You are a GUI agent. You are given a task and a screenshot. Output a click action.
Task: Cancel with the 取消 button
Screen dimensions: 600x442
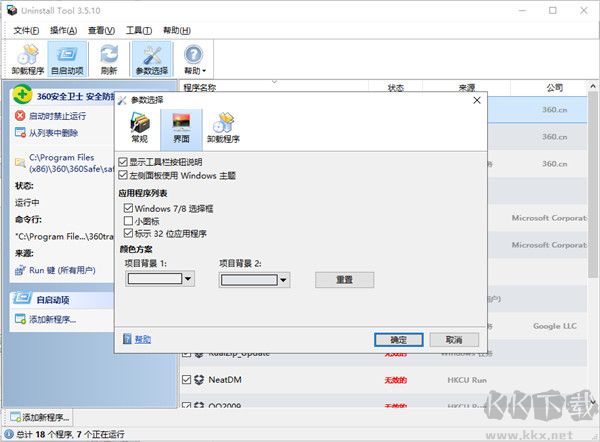[454, 340]
